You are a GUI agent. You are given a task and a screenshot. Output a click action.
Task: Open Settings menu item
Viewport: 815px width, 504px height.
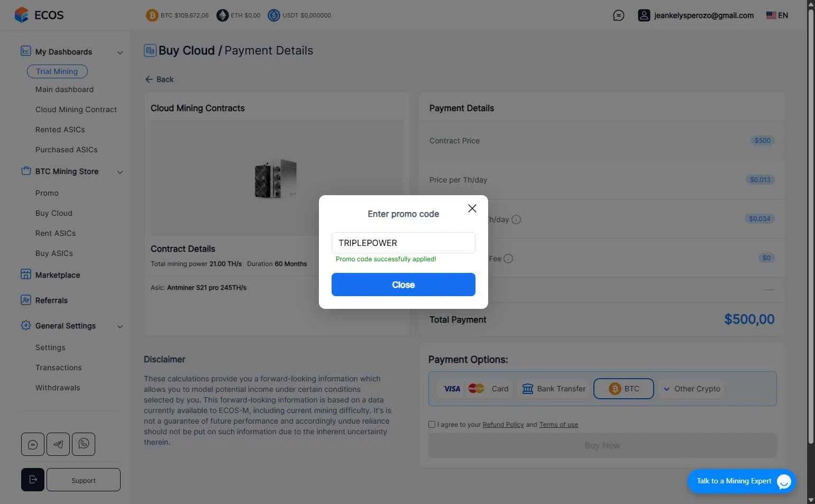coord(50,347)
